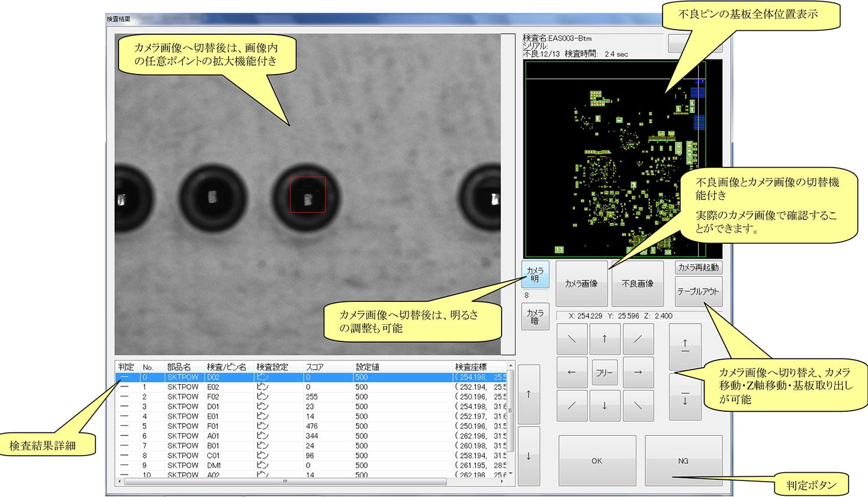868x497 pixels.
Task: Lower the Z axis with the down button
Action: (685, 397)
